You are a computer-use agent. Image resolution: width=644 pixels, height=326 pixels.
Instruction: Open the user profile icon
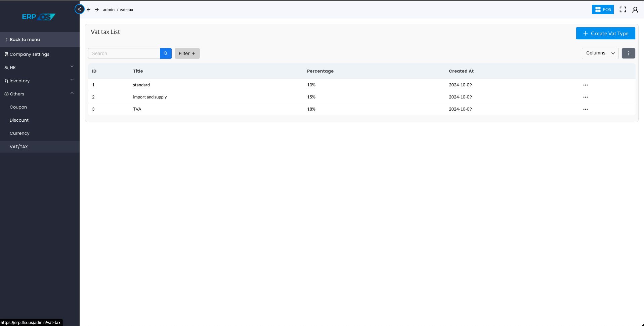(635, 10)
